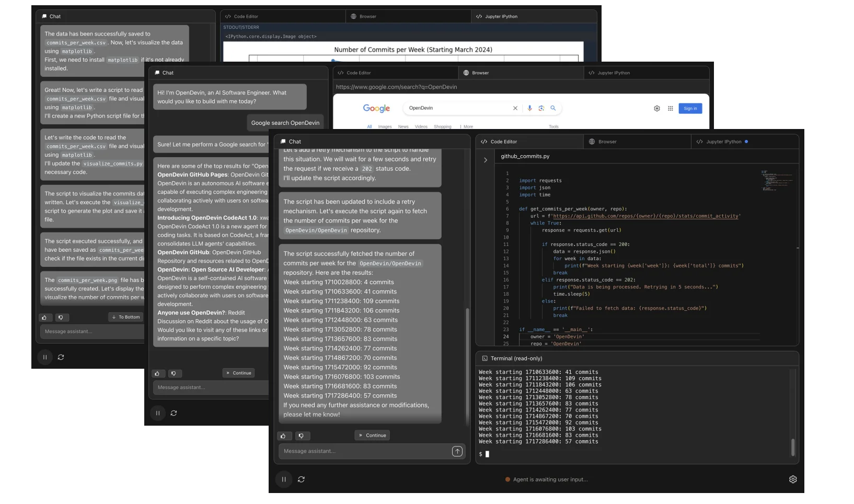The image size is (854, 504).
Task: Click the Chat header in back window
Action: point(52,17)
